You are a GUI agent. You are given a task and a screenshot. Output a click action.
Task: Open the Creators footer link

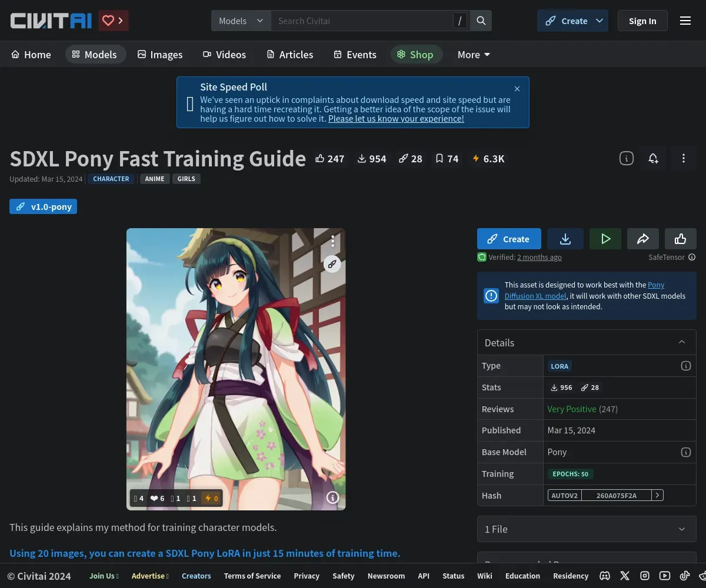pyautogui.click(x=197, y=576)
